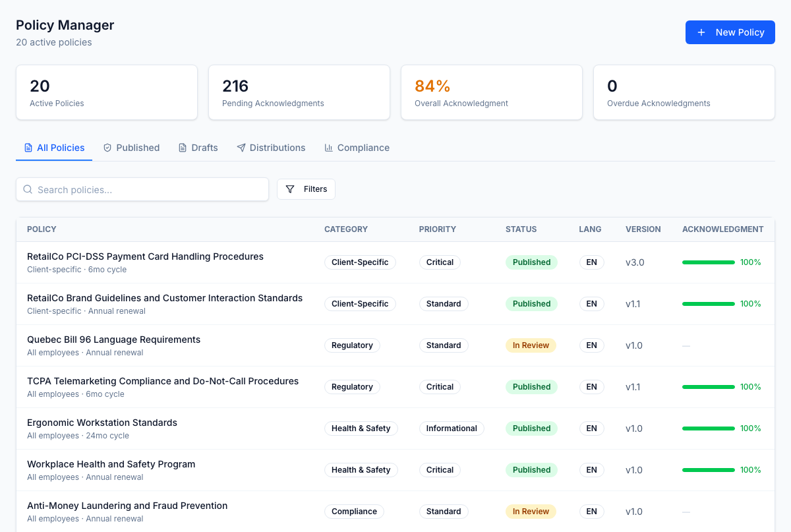Click the shield icon on Published tab

107,148
